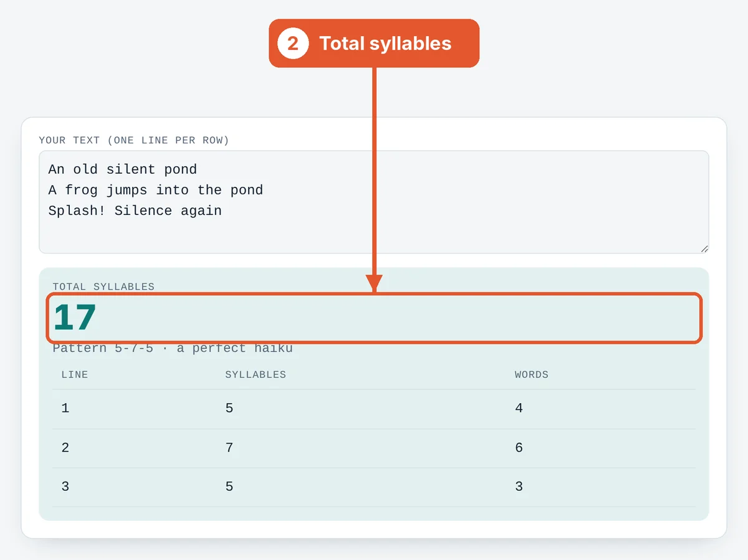This screenshot has height=560, width=748.
Task: Click the word count 4 for line 1
Action: [x=519, y=409]
